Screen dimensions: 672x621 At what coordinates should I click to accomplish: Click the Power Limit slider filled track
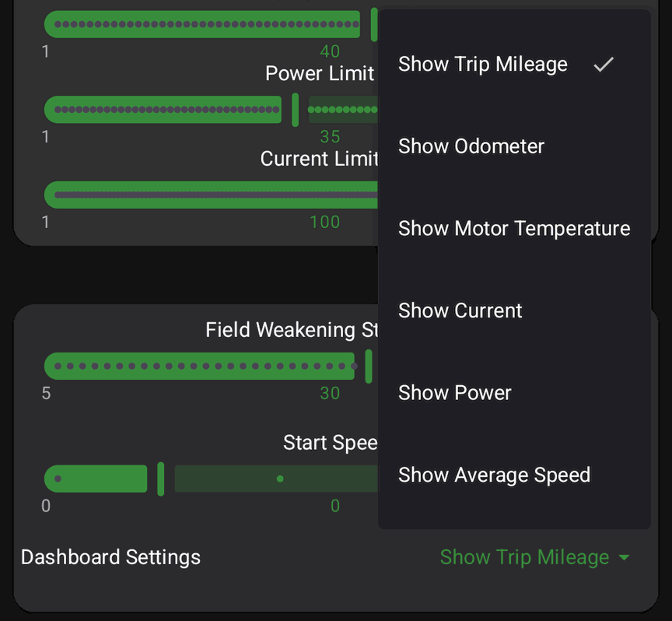coord(163,110)
